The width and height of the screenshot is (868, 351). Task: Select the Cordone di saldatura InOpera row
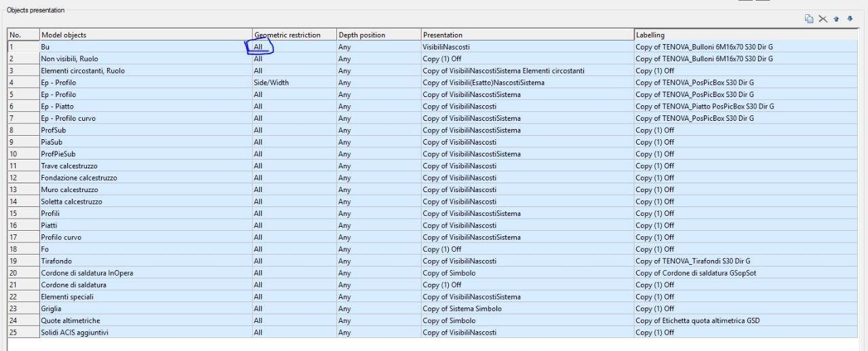pyautogui.click(x=433, y=273)
